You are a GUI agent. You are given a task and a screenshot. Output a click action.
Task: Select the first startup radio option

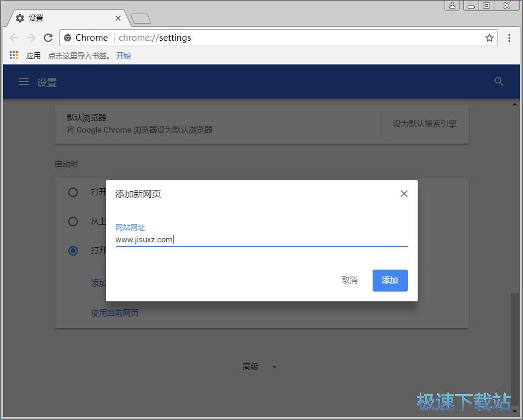pos(73,192)
